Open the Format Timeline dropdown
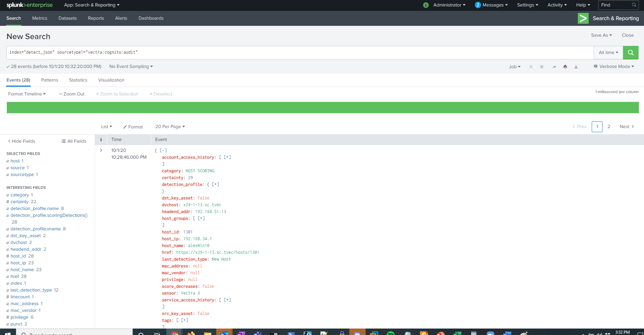This screenshot has height=335, width=644. click(x=27, y=94)
